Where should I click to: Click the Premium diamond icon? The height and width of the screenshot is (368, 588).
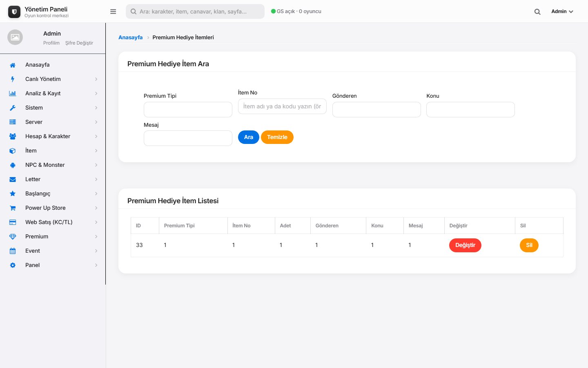pyautogui.click(x=13, y=237)
